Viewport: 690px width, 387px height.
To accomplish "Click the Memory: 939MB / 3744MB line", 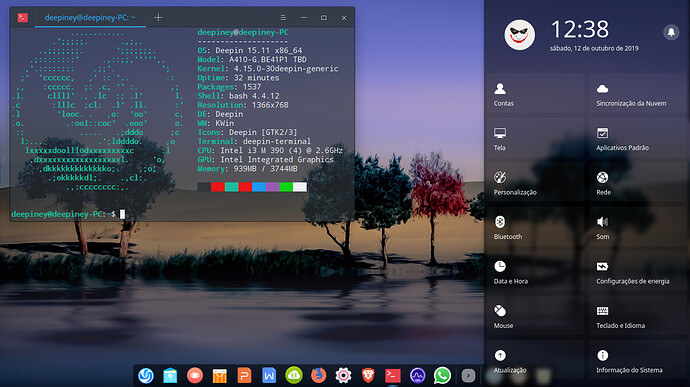I will [x=247, y=169].
